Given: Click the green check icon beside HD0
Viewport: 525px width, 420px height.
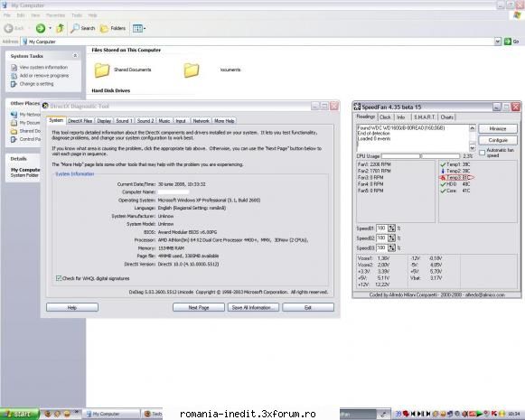Looking at the screenshot, I should click(443, 184).
